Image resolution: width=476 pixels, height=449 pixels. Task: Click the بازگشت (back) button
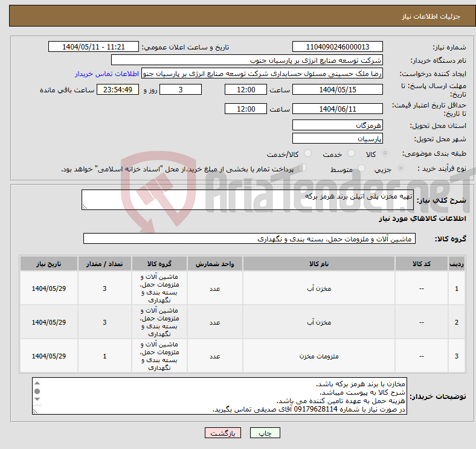(222, 433)
